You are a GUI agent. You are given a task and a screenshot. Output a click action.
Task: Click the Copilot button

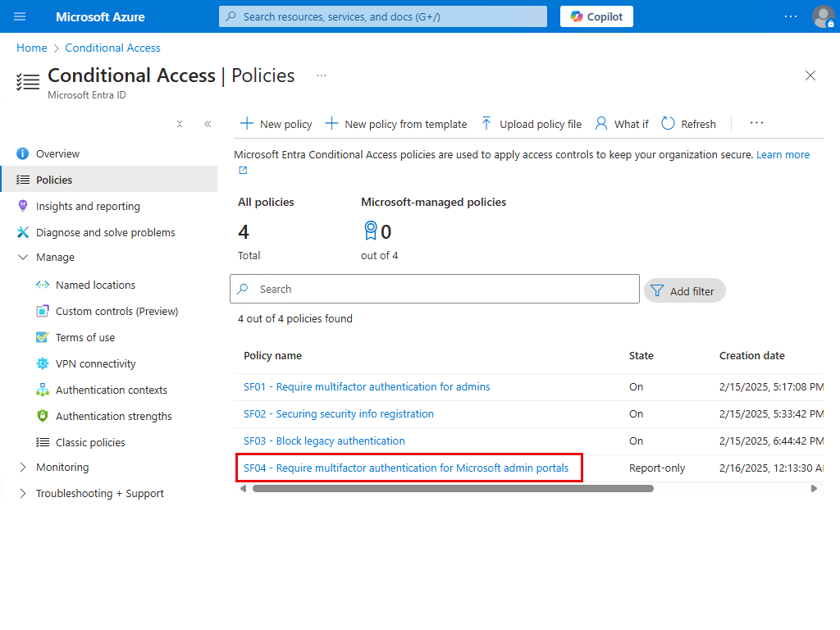[x=596, y=16]
